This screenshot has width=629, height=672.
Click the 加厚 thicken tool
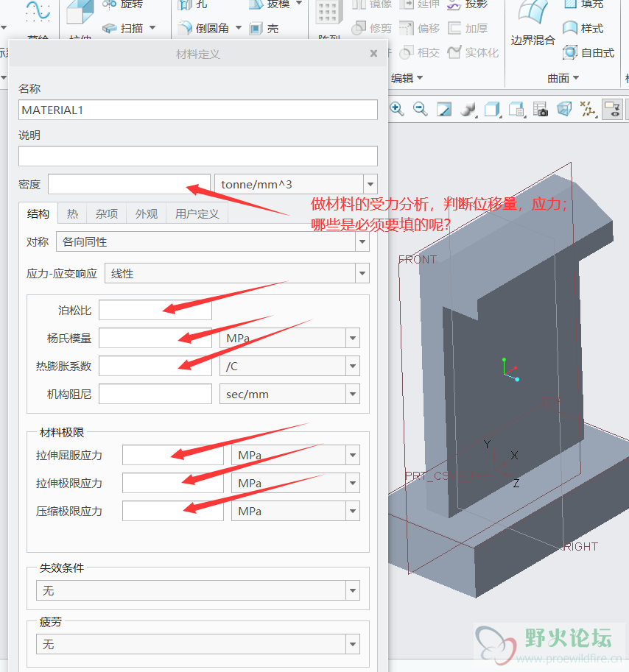click(468, 28)
